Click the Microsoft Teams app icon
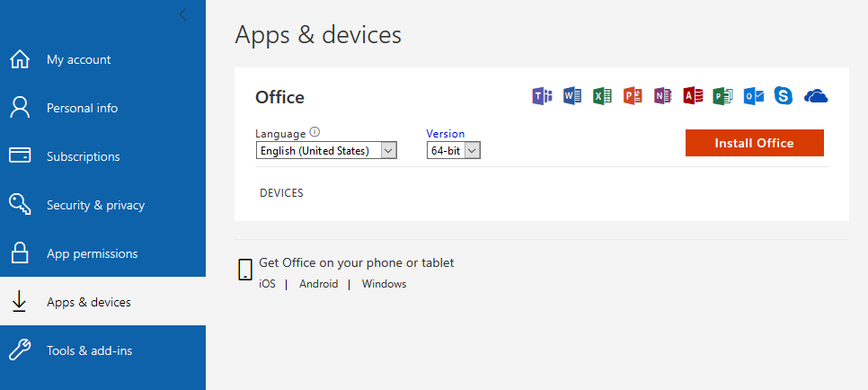The image size is (868, 390). point(542,96)
